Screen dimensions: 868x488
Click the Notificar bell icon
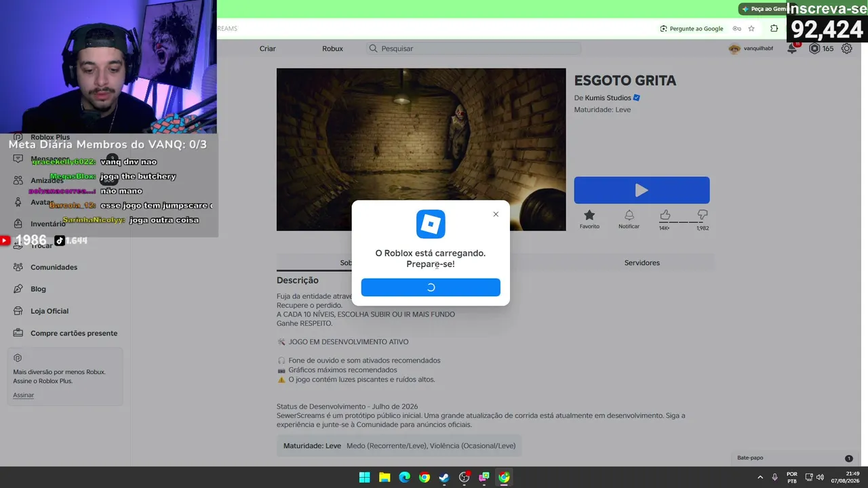[x=629, y=215]
